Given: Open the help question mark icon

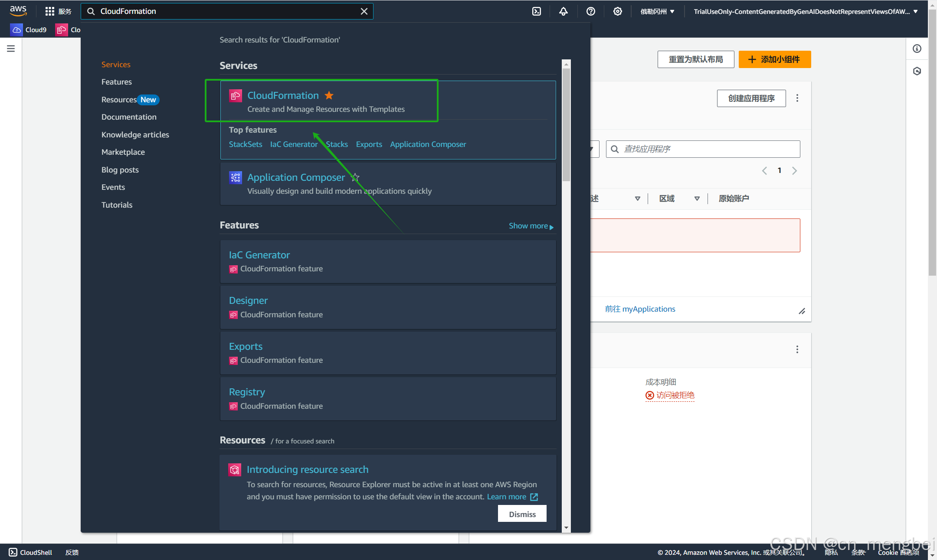Looking at the screenshot, I should click(590, 11).
